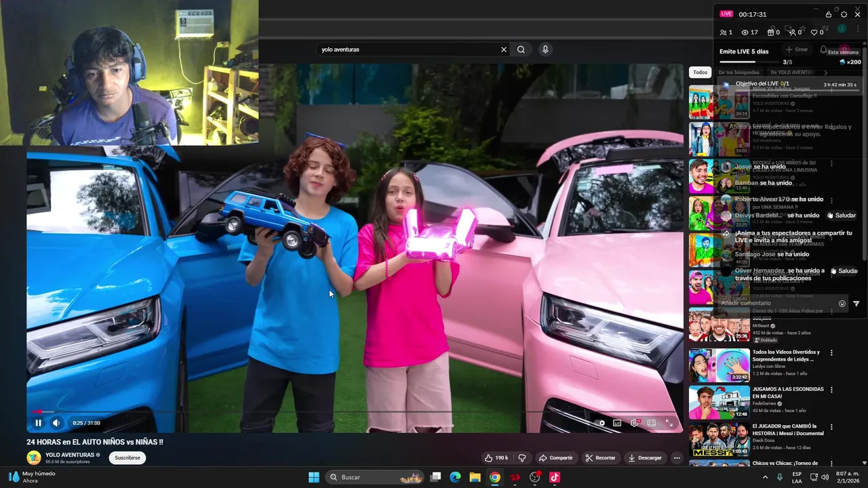Open the video in full screen

[x=669, y=423]
